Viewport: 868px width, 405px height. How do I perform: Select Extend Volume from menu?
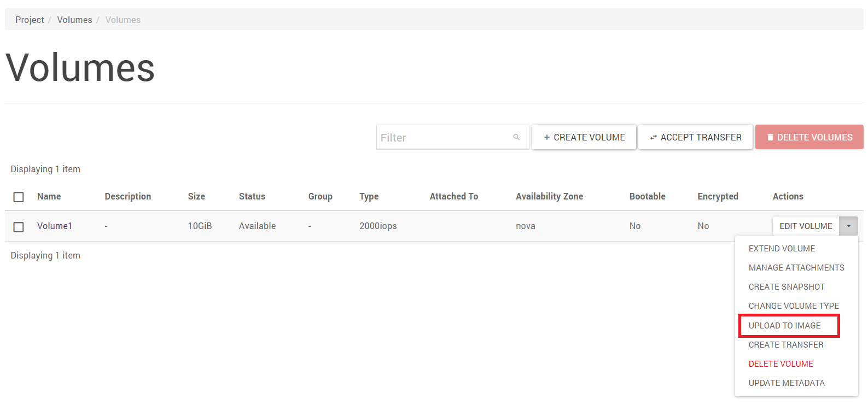(x=782, y=249)
